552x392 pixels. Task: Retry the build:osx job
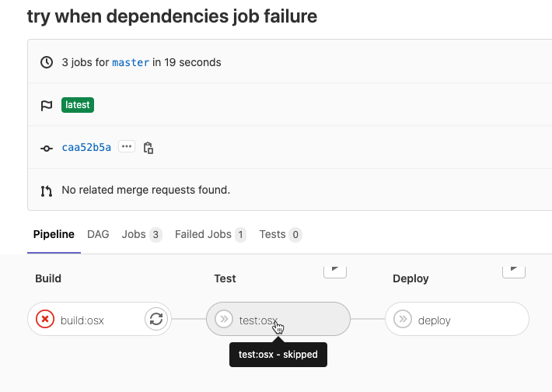point(155,319)
